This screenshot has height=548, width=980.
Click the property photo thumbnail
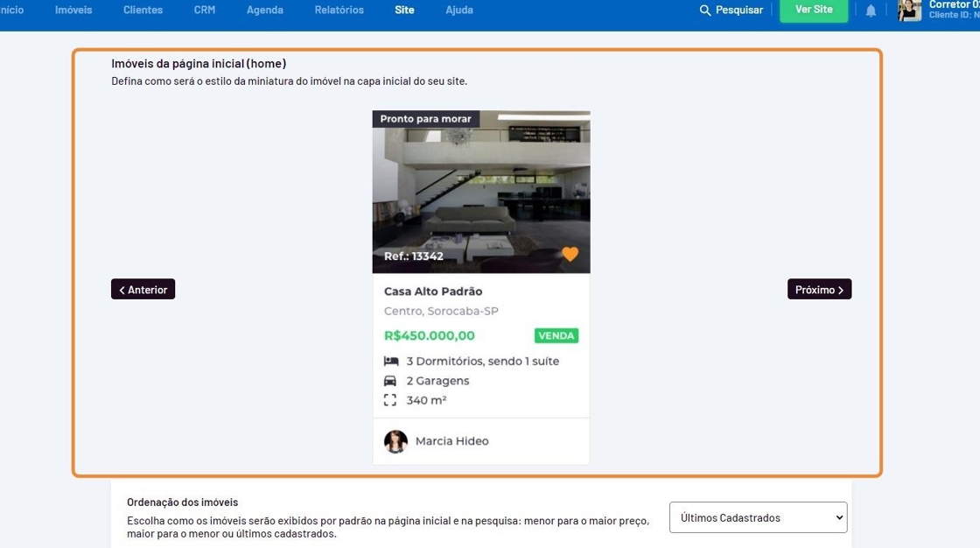pos(481,193)
